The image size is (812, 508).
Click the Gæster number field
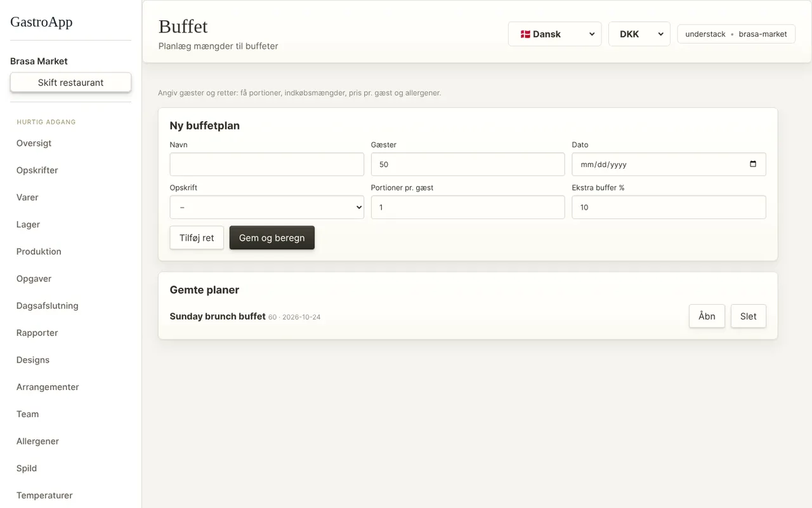[x=468, y=164]
